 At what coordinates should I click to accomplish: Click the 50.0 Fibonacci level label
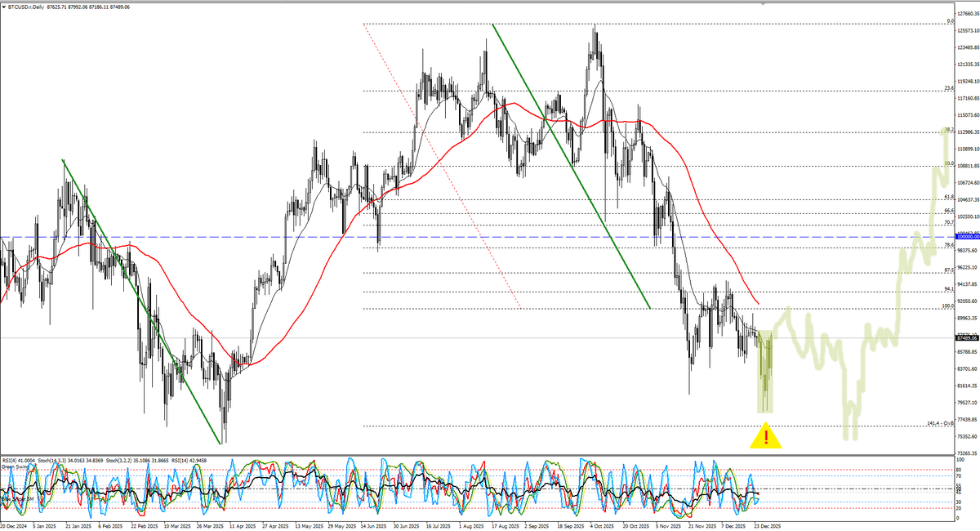coord(948,163)
